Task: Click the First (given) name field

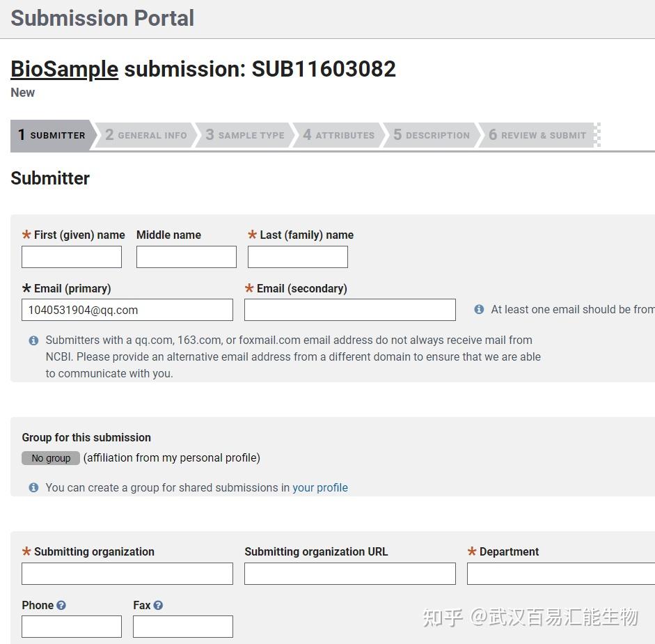Action: point(71,256)
